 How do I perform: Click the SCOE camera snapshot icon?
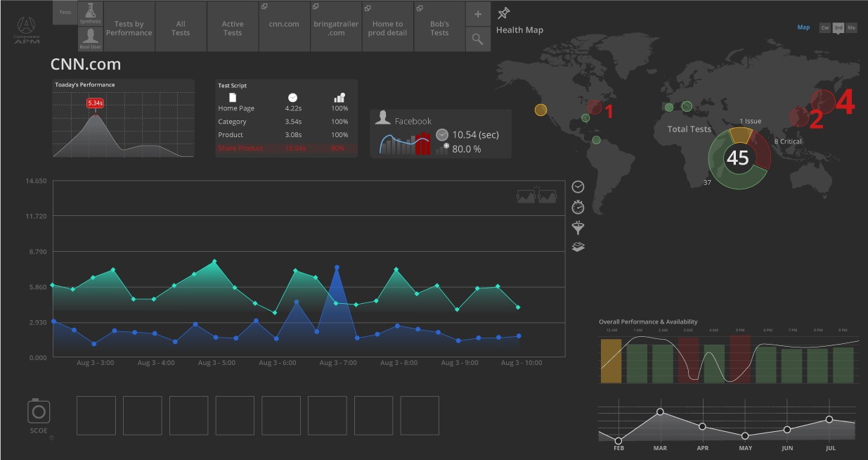pyautogui.click(x=39, y=411)
